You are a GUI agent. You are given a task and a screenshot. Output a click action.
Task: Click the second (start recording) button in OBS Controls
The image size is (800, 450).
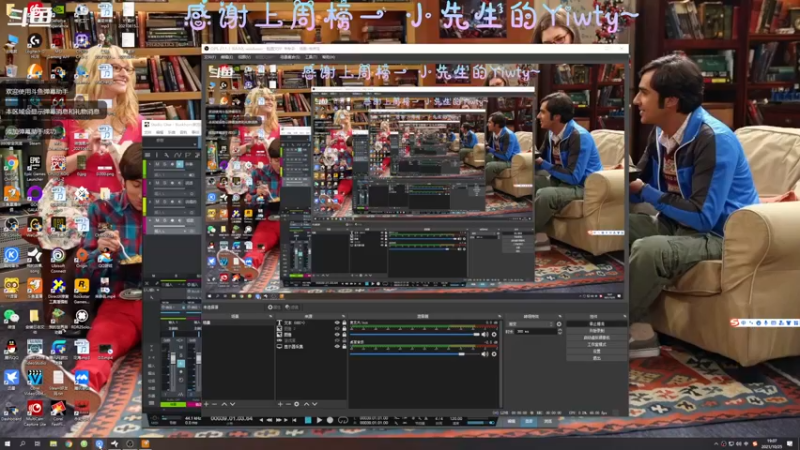click(596, 331)
